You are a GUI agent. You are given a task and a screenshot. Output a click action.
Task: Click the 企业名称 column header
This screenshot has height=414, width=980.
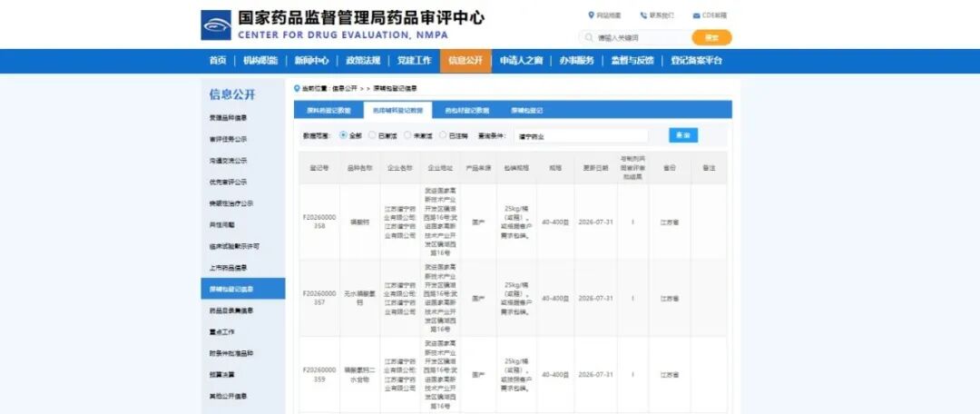tap(400, 168)
